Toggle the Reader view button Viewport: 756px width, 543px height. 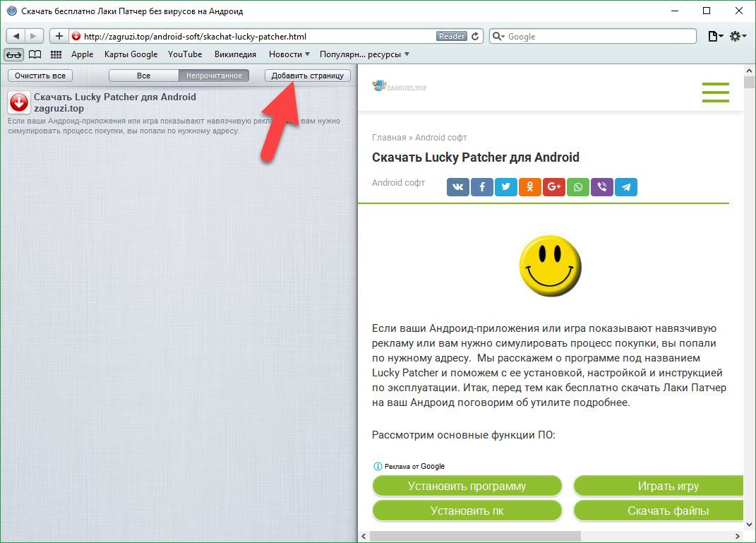(452, 37)
